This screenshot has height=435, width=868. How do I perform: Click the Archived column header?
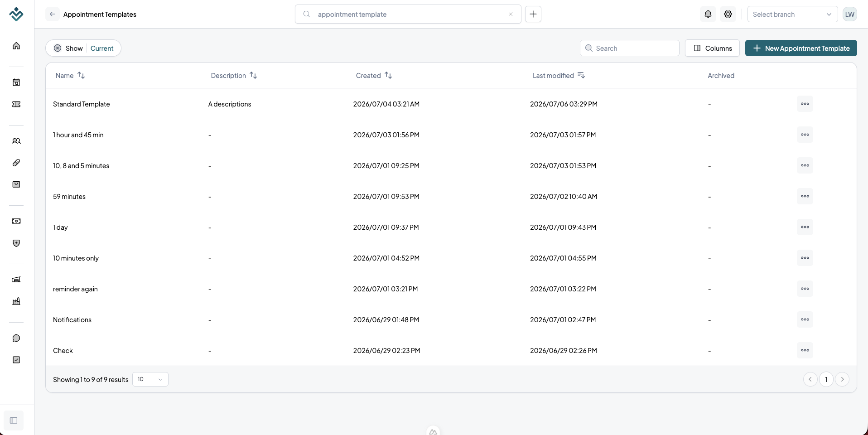[x=721, y=75]
